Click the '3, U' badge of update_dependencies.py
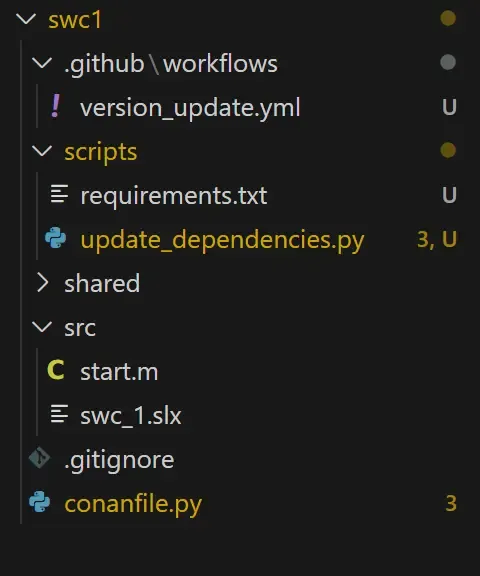This screenshot has width=480, height=576. pos(437,239)
